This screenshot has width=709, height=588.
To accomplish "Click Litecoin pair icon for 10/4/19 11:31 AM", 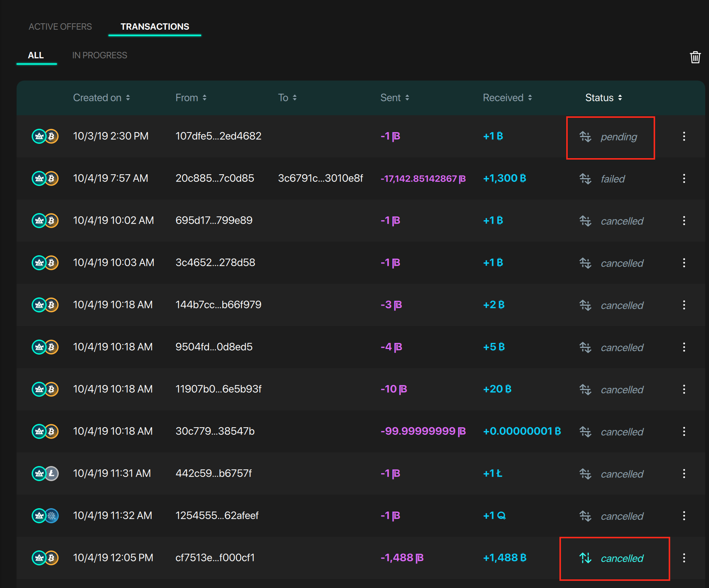I will (x=45, y=474).
